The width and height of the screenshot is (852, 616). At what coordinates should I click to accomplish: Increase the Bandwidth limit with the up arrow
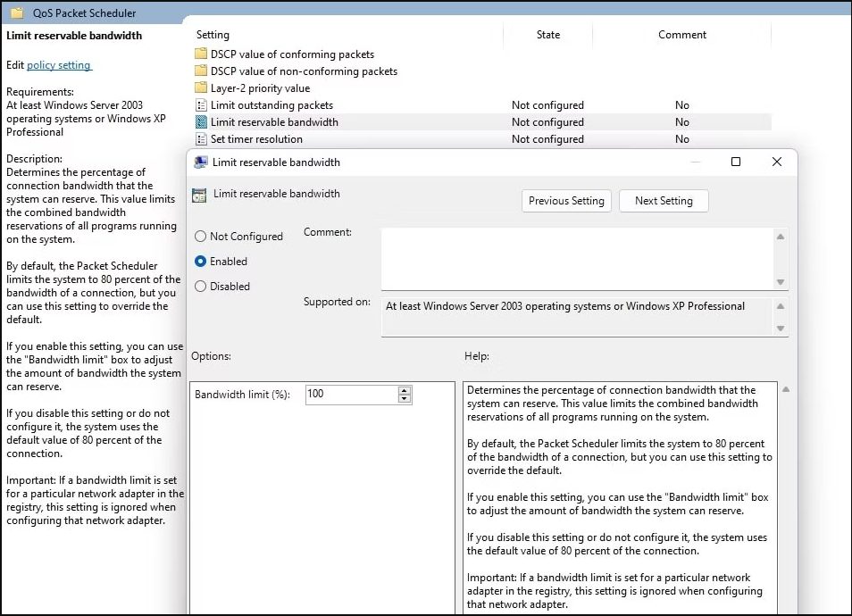click(405, 390)
